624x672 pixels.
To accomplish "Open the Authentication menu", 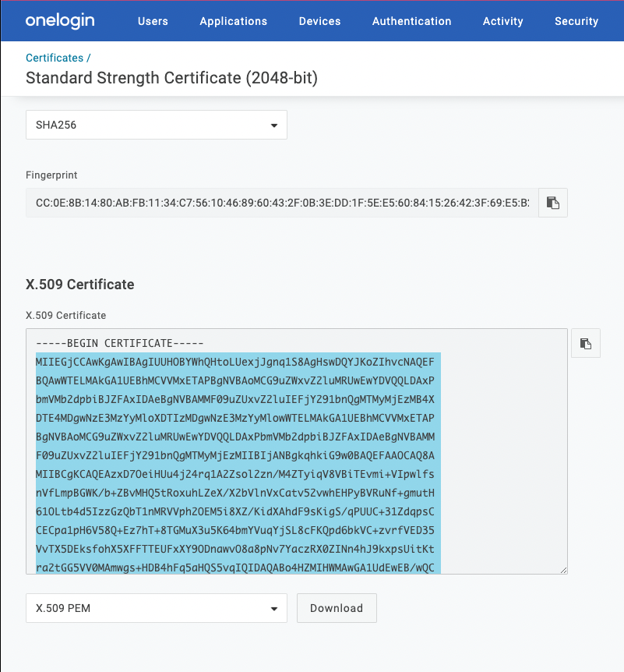I will (x=411, y=21).
